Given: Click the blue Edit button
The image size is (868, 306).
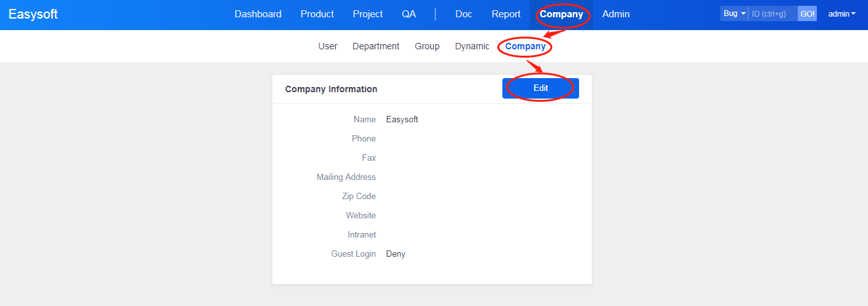Looking at the screenshot, I should click(540, 88).
